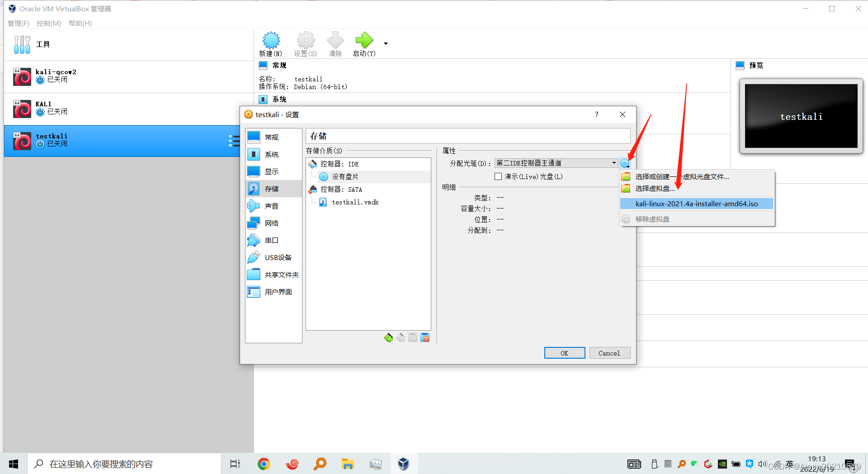Click the volume speaker tray icon
The image size is (868, 474).
coord(762,464)
